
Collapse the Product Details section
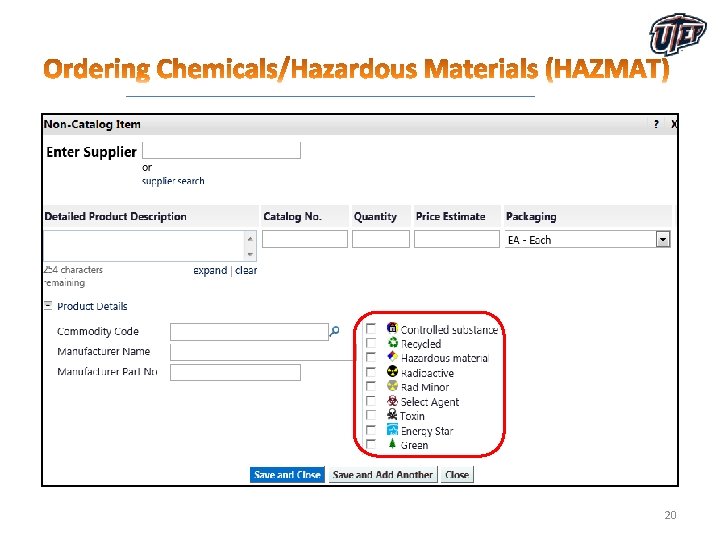point(48,305)
